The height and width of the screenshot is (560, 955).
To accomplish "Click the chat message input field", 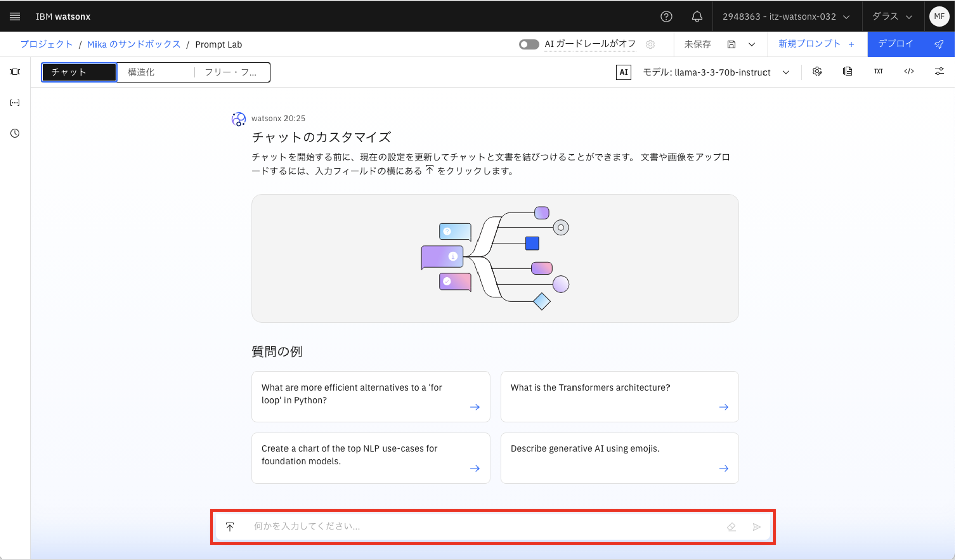I will click(x=483, y=526).
